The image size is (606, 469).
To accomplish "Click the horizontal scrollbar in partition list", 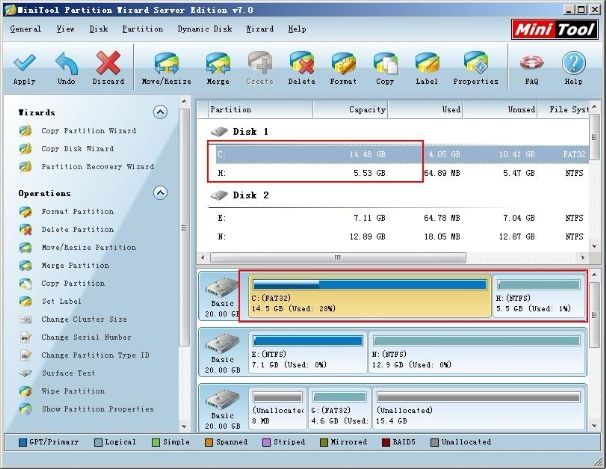I will click(x=338, y=257).
